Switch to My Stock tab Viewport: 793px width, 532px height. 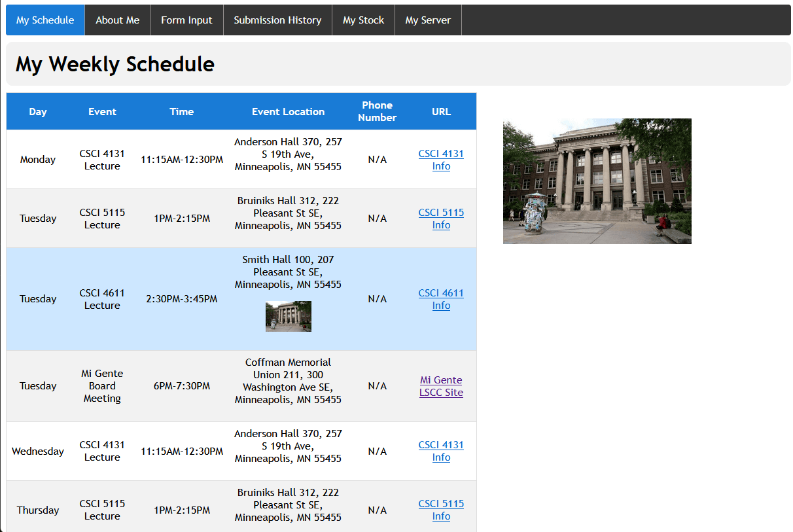(363, 20)
